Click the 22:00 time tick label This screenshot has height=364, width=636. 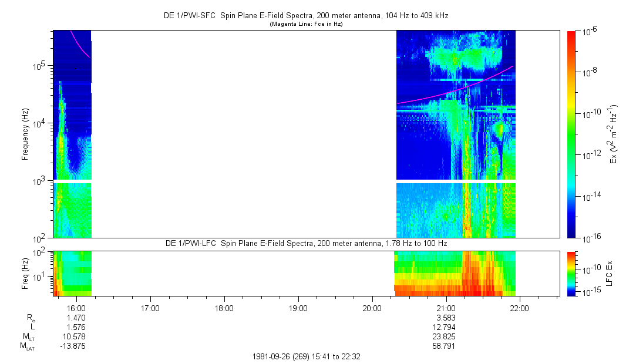tap(520, 308)
